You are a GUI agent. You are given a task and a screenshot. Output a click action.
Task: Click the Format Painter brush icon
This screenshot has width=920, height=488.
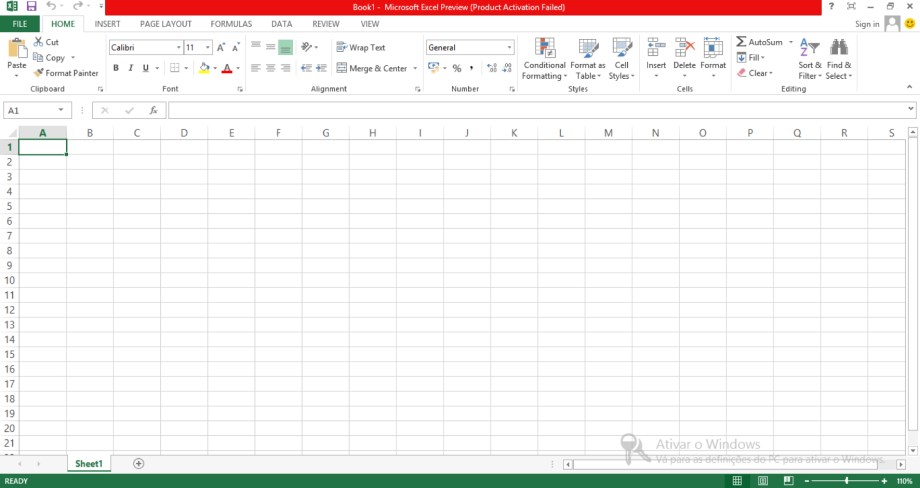pos(39,73)
